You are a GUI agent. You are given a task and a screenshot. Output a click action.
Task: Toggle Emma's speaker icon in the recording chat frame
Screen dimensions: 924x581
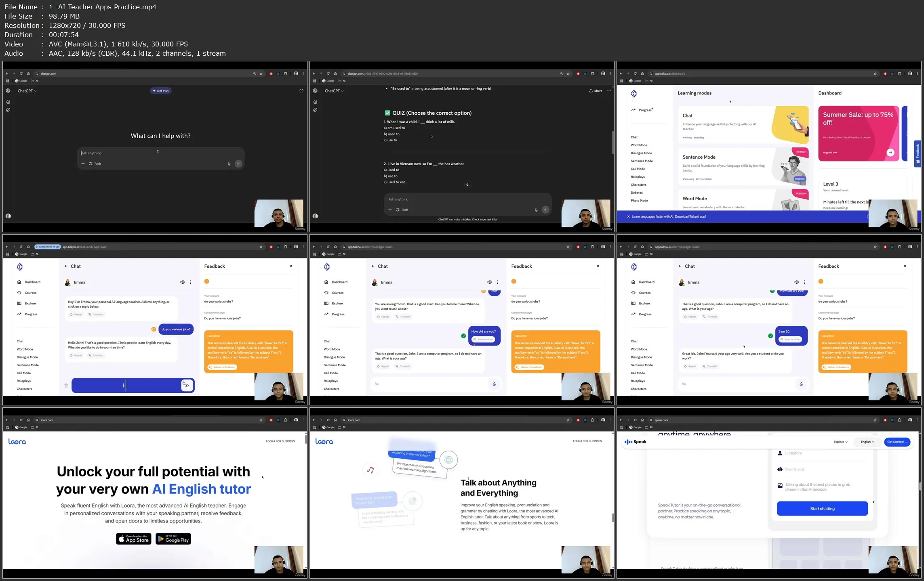click(182, 282)
